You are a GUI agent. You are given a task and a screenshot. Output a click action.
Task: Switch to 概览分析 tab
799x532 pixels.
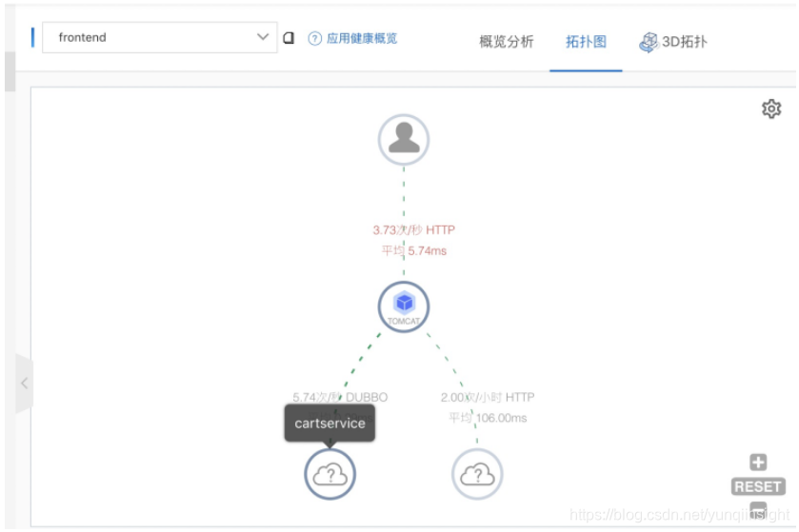(506, 42)
